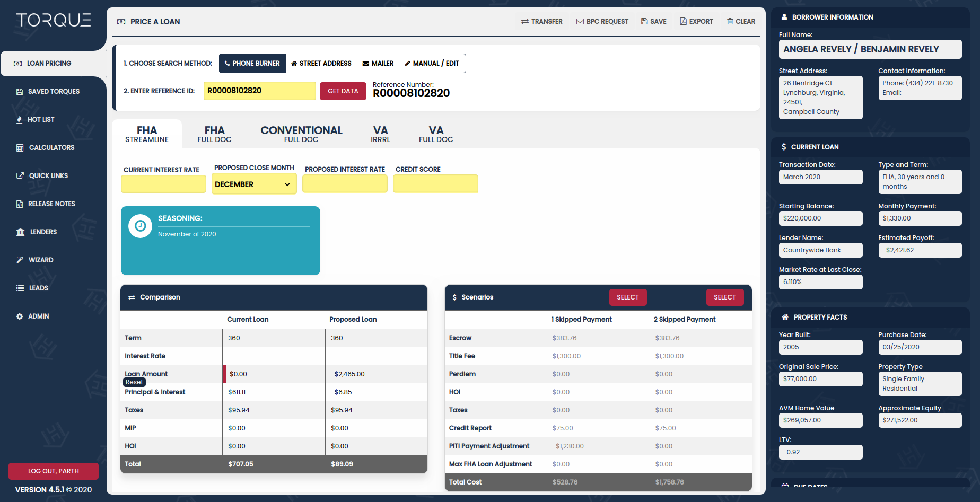980x502 pixels.
Task: Click the Export file icon
Action: pos(683,22)
